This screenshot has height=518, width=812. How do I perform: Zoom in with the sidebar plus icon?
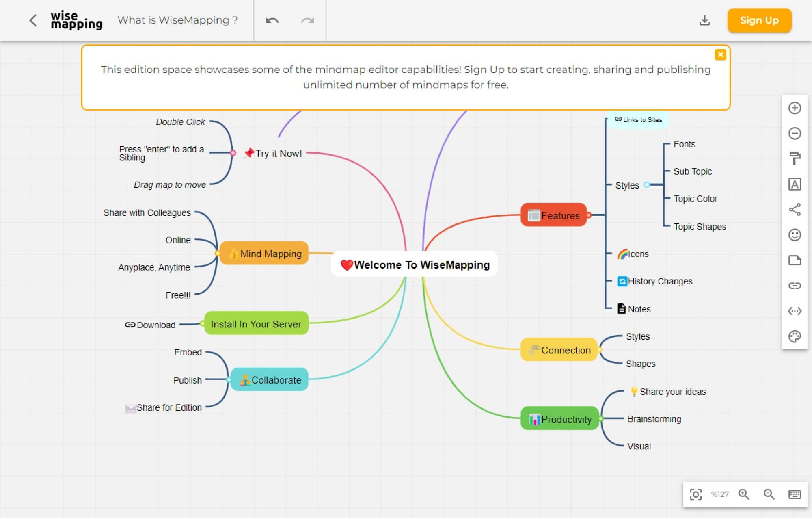click(x=795, y=109)
